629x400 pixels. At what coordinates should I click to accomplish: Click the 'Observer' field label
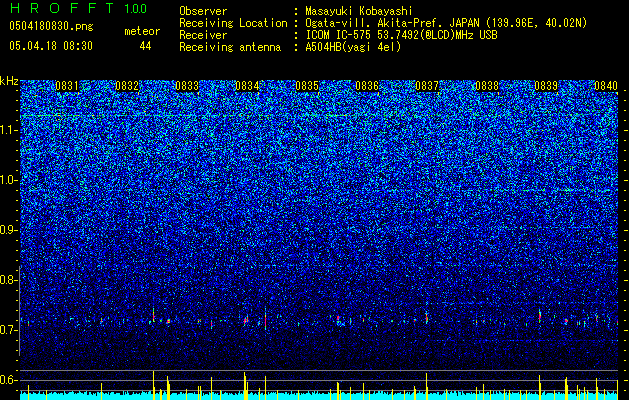tap(203, 11)
